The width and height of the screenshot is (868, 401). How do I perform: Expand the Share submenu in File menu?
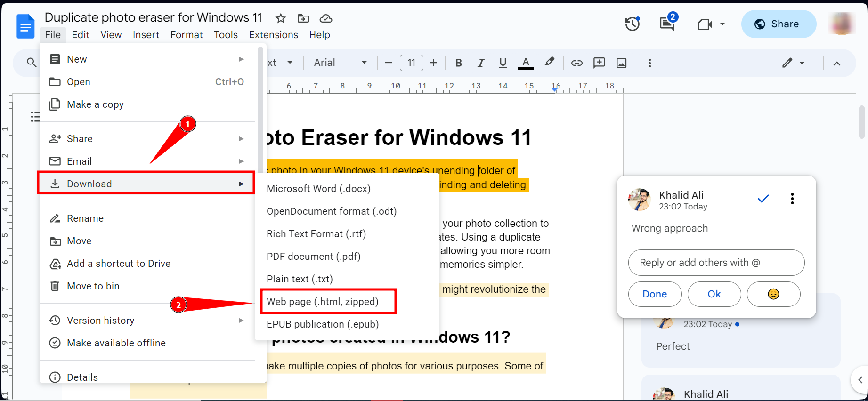click(241, 139)
